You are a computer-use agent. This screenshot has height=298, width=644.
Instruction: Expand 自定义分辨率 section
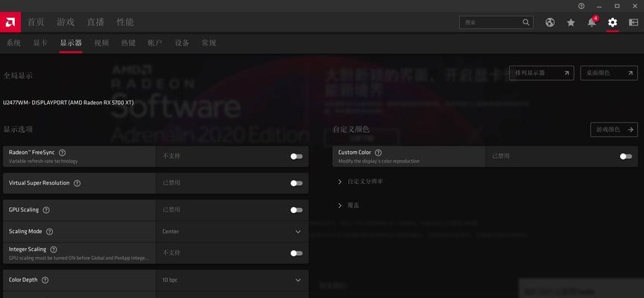(x=361, y=182)
